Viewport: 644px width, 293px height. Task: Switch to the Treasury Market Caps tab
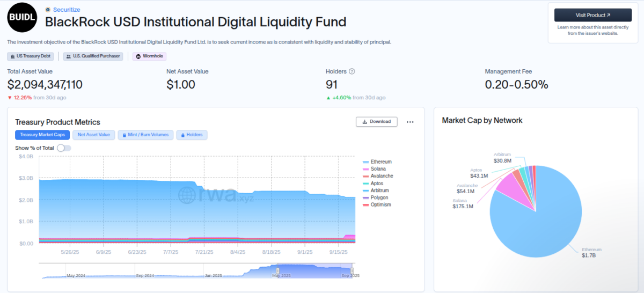click(x=42, y=135)
